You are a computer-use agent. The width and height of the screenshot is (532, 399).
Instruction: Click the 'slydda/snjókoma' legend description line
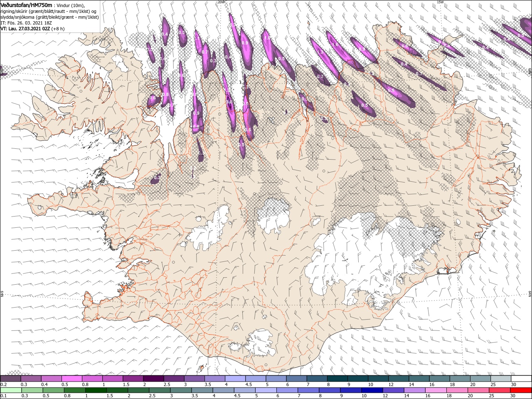point(49,17)
